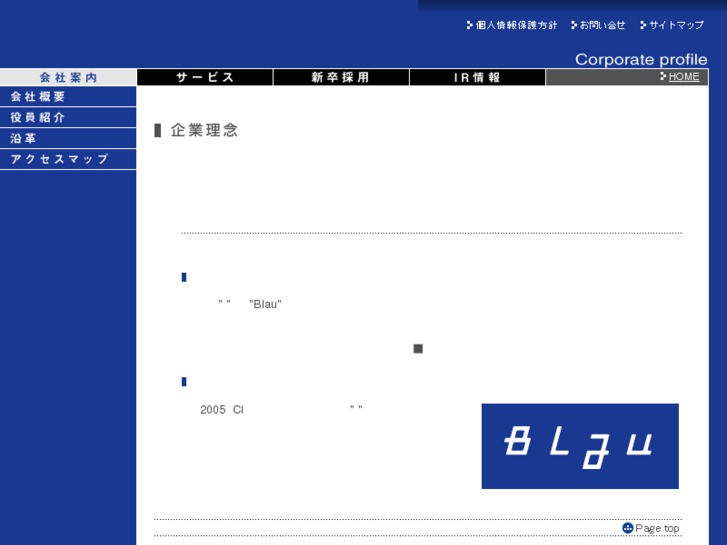Image resolution: width=727 pixels, height=545 pixels.
Task: Click the arrow icon beside 個人情報保護方針
Action: (470, 25)
